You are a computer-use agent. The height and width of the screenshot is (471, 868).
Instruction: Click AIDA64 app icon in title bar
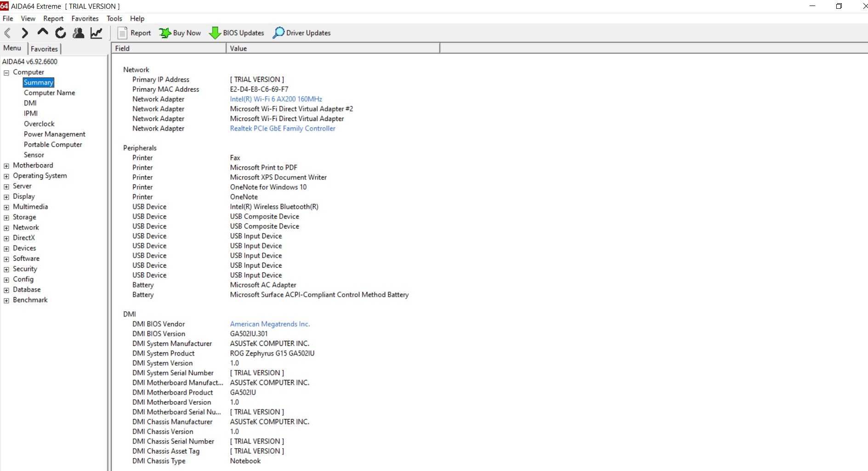[x=4, y=6]
